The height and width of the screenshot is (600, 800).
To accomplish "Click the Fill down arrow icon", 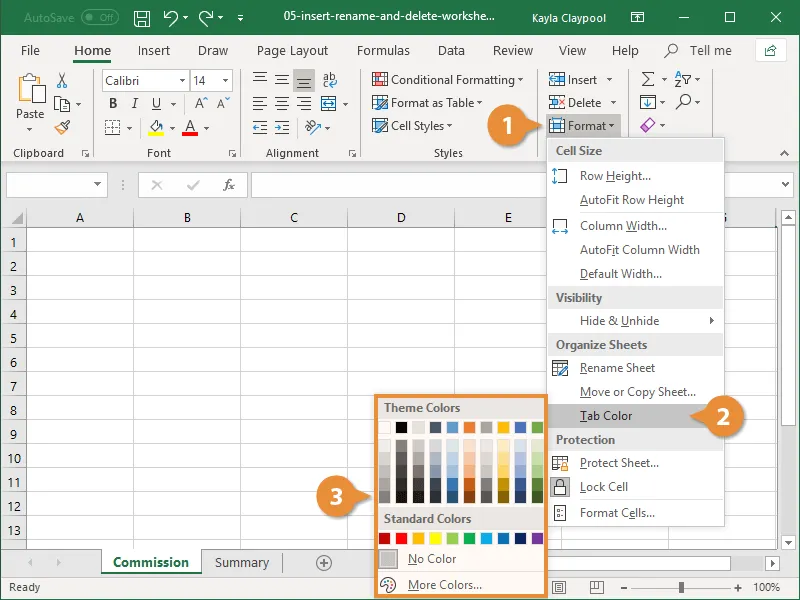I will coord(647,102).
